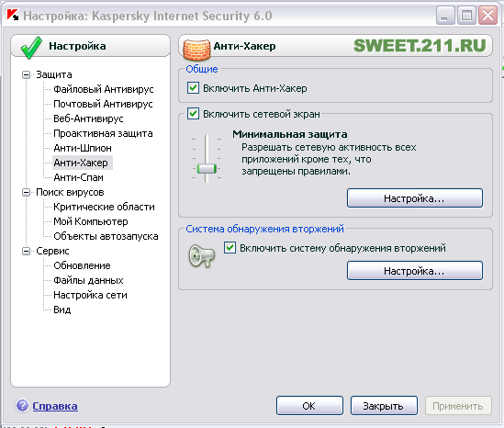Viewport: 504px width, 428px height.
Task: Toggle the Включить Анти-Хакер checkbox
Action: point(193,88)
